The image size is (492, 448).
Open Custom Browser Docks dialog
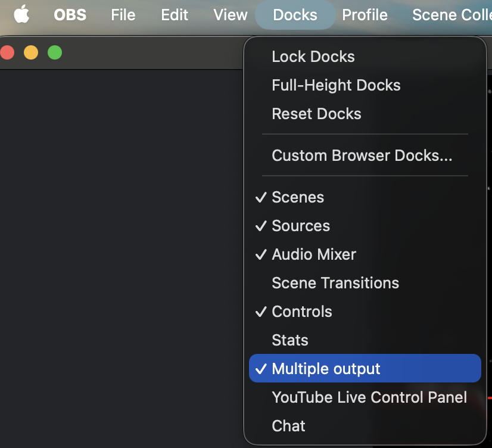pyautogui.click(x=362, y=155)
